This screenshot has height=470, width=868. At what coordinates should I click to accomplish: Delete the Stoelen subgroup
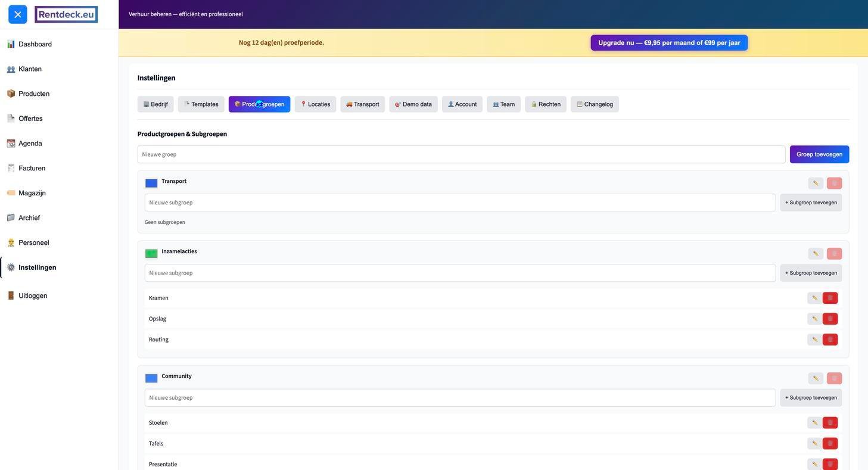tap(830, 423)
